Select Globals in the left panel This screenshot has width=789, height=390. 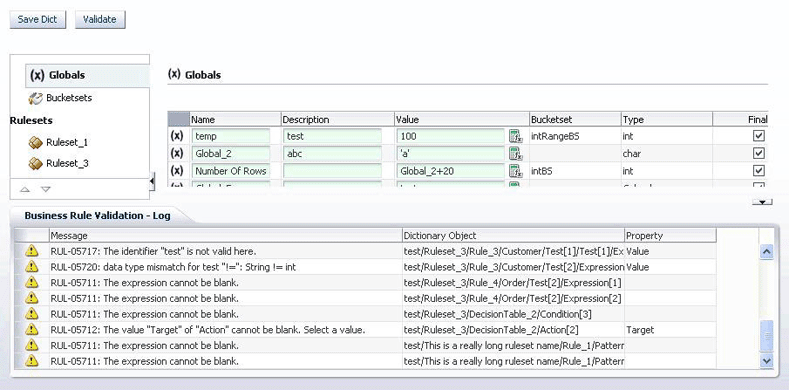point(87,75)
